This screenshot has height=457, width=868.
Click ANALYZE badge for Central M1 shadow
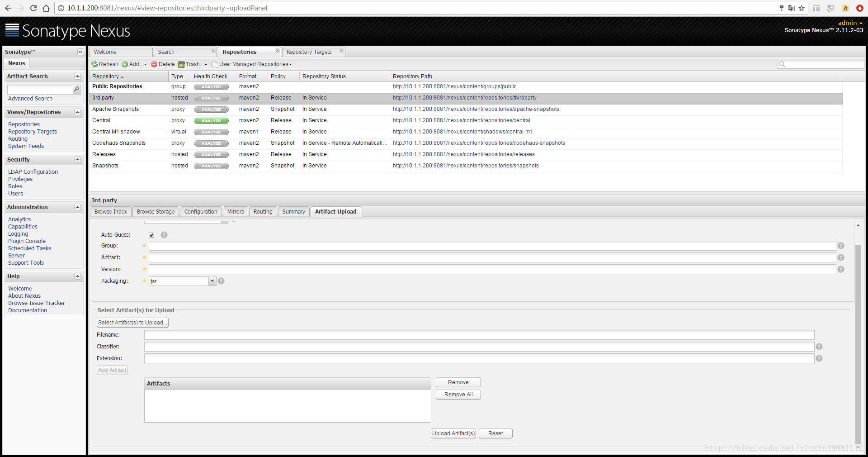[x=211, y=132]
